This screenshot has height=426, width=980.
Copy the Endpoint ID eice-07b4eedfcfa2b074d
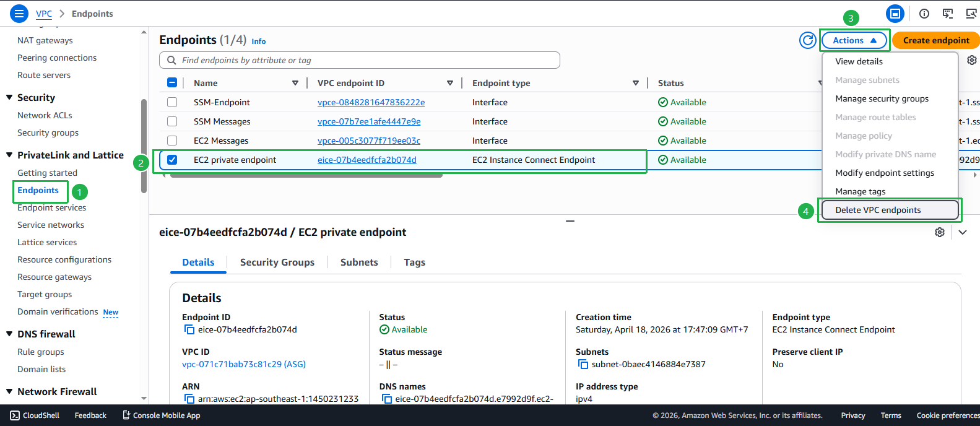pyautogui.click(x=189, y=330)
